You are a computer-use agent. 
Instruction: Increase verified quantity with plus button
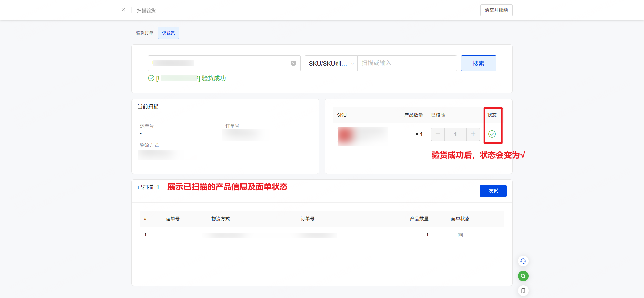tap(473, 134)
